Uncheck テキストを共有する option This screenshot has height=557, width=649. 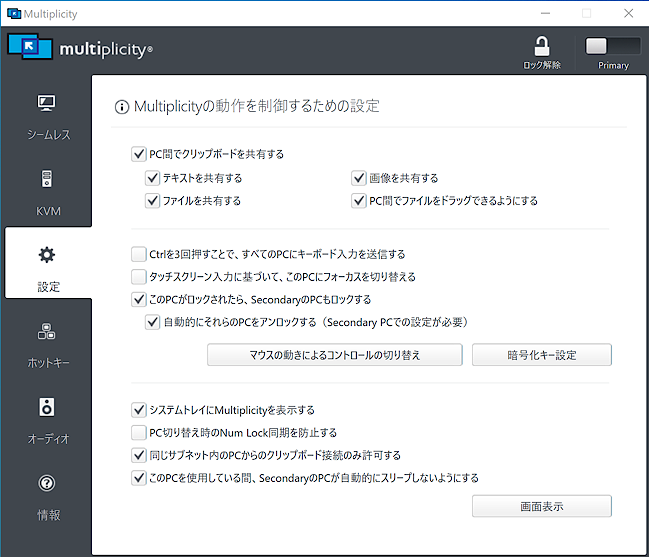tap(152, 178)
